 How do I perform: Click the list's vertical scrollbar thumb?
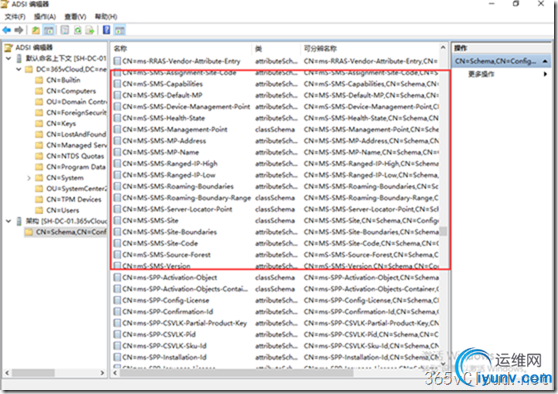pyautogui.click(x=443, y=231)
